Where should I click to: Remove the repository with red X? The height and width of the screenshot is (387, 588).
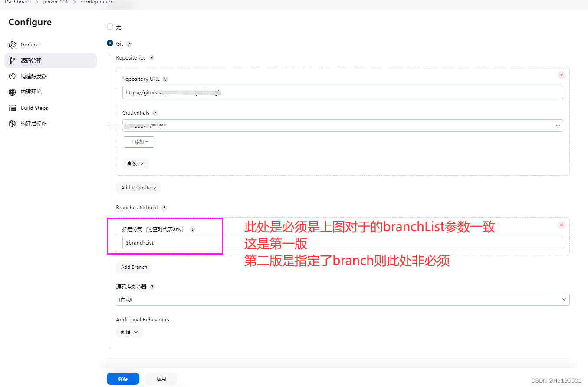point(562,75)
